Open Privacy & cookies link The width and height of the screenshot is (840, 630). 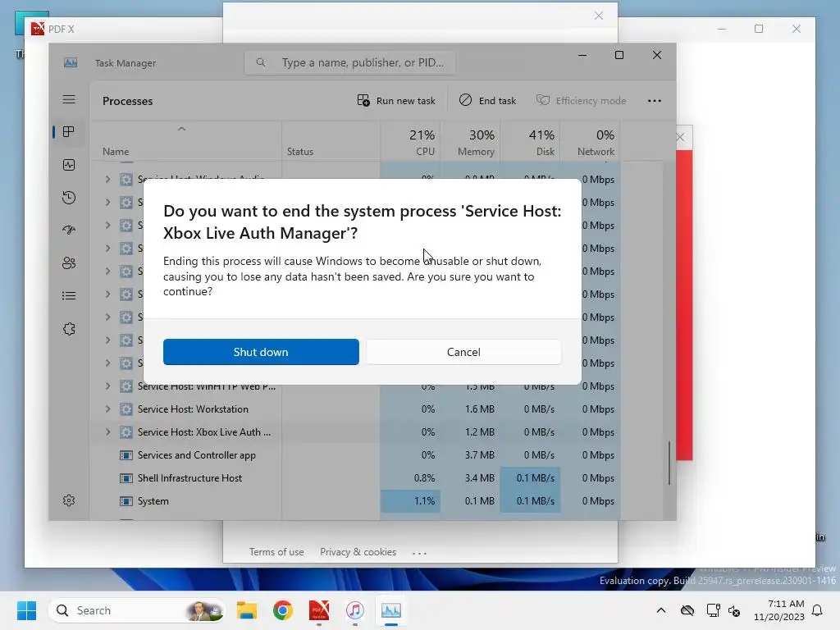click(x=358, y=552)
